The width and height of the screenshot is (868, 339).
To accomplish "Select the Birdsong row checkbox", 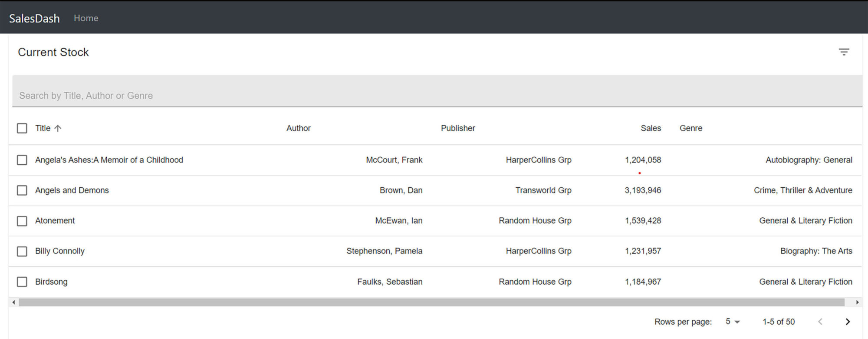I will (22, 282).
